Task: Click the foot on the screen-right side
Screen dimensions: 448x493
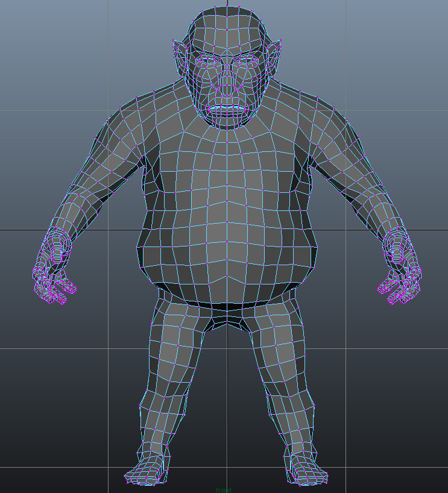Action: (x=306, y=472)
